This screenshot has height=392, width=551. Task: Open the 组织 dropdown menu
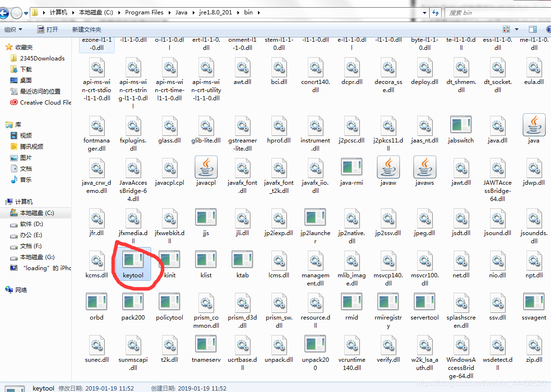pos(13,30)
